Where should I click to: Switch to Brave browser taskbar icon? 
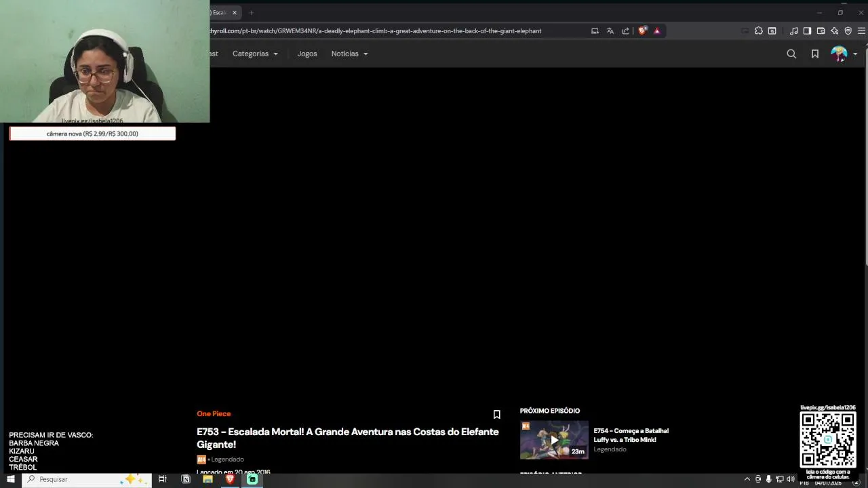230,479
